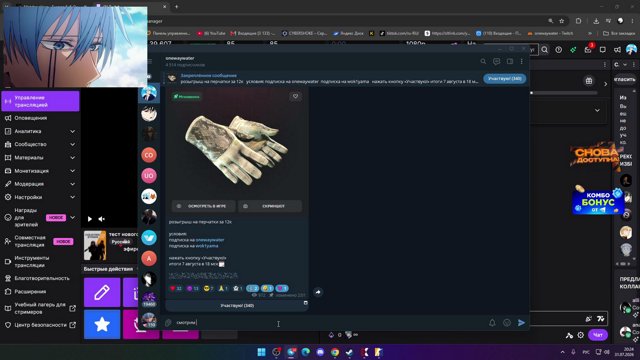Open the channel discussion comments icon

[496, 62]
